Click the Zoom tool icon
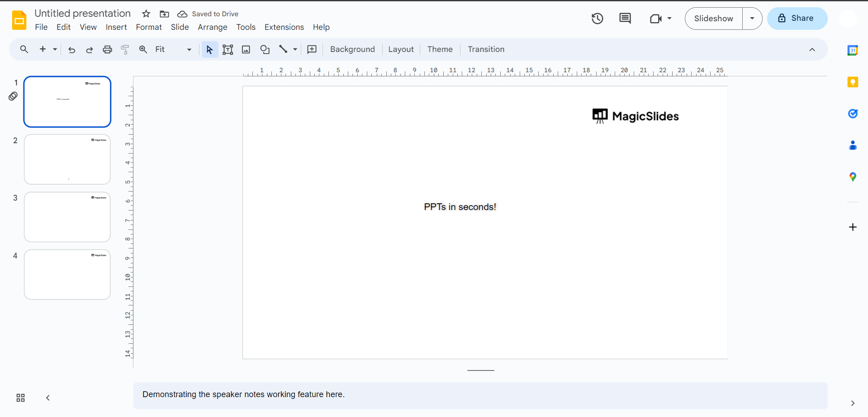 [143, 49]
